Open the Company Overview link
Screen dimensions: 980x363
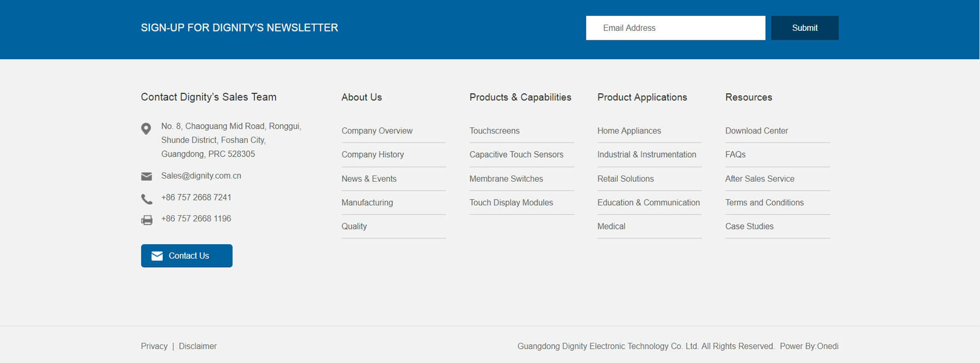point(377,131)
